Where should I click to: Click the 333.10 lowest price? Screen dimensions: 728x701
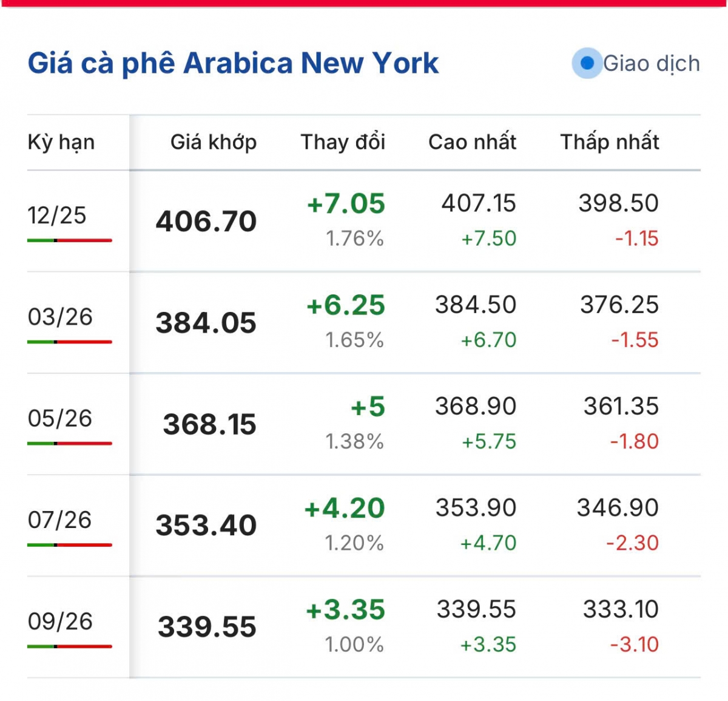click(x=621, y=609)
